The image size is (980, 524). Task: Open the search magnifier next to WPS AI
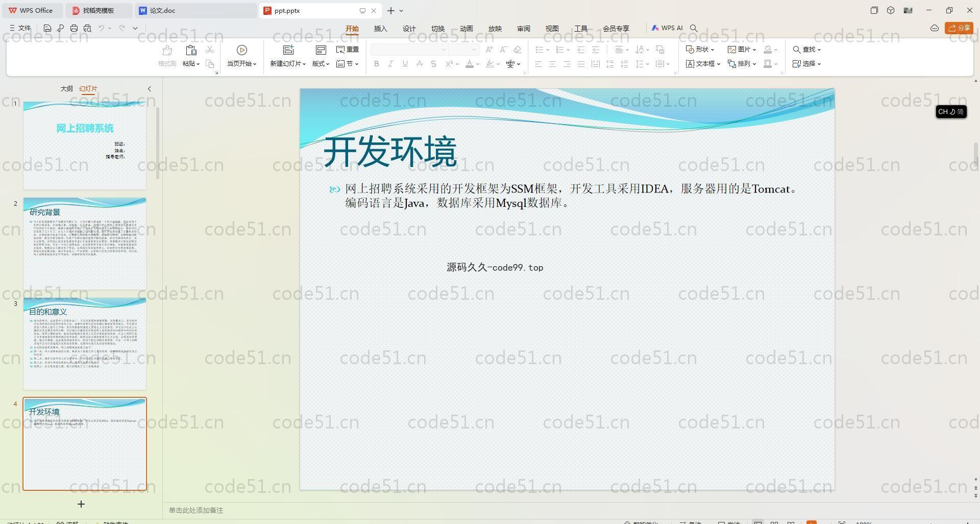click(x=694, y=28)
